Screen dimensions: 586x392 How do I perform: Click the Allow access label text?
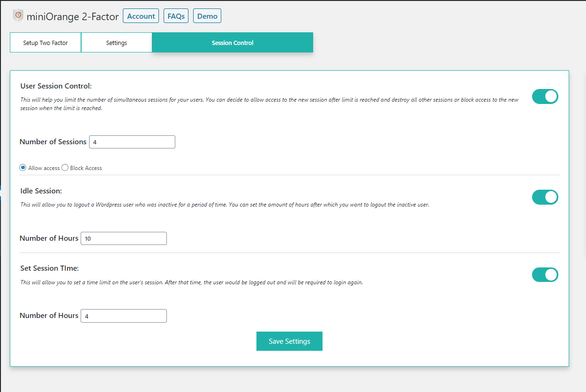(x=44, y=168)
